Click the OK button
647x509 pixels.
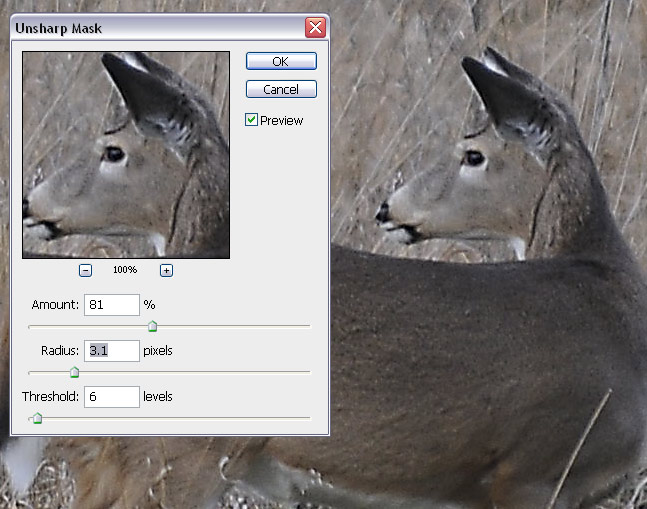click(x=281, y=62)
